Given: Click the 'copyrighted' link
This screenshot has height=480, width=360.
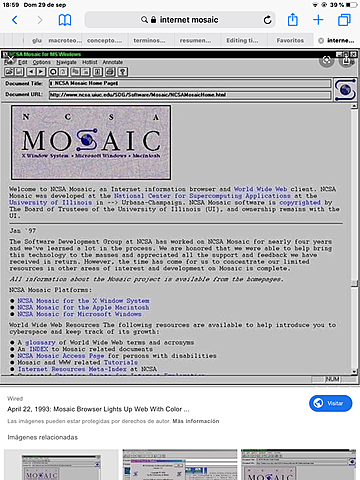Looking at the screenshot, I should (300, 202).
